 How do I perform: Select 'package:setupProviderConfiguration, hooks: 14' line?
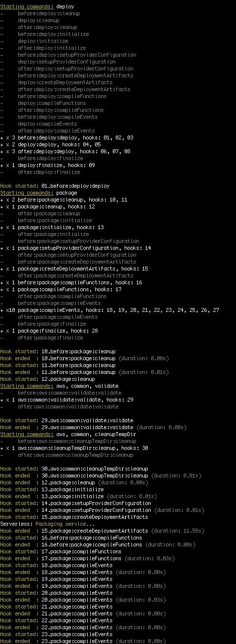(75, 248)
